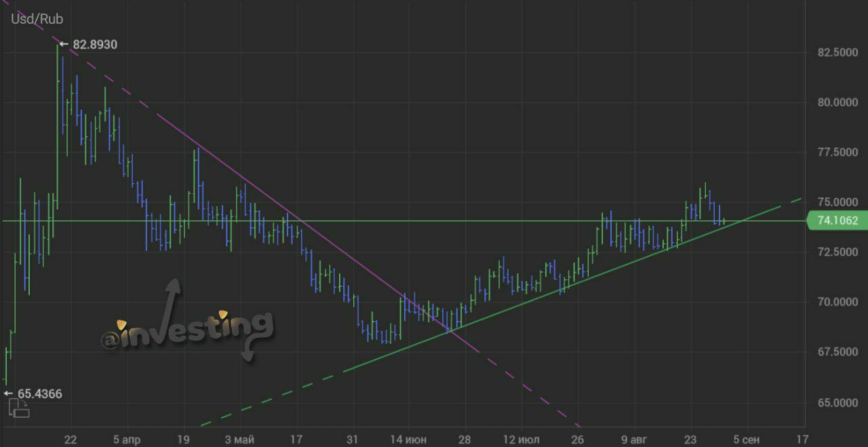Click the '14 июн' date label
The image size is (868, 447).
click(409, 440)
